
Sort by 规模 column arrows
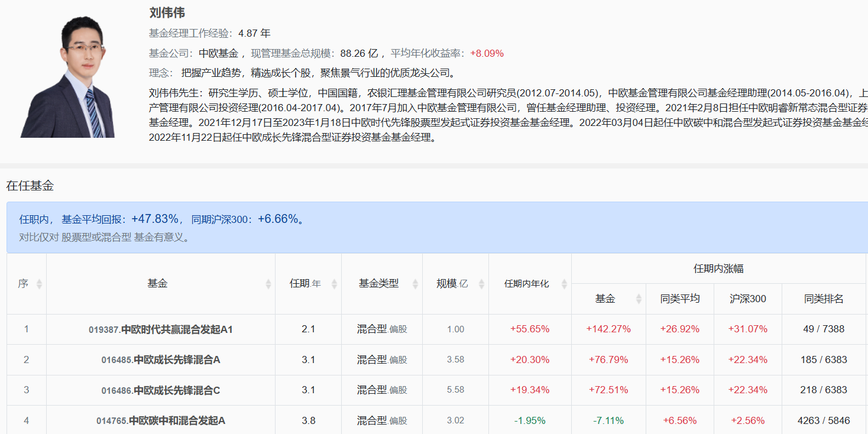click(481, 284)
